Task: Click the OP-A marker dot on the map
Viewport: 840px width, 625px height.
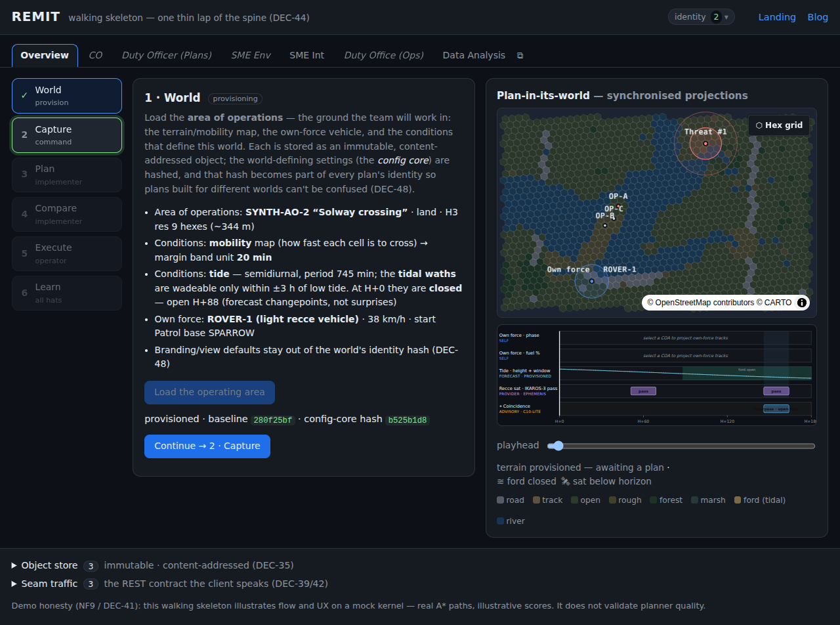Action: 618,206
